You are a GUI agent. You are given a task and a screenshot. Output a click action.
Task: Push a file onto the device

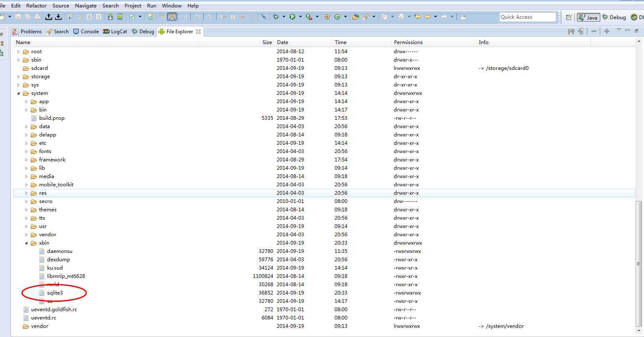tap(581, 31)
